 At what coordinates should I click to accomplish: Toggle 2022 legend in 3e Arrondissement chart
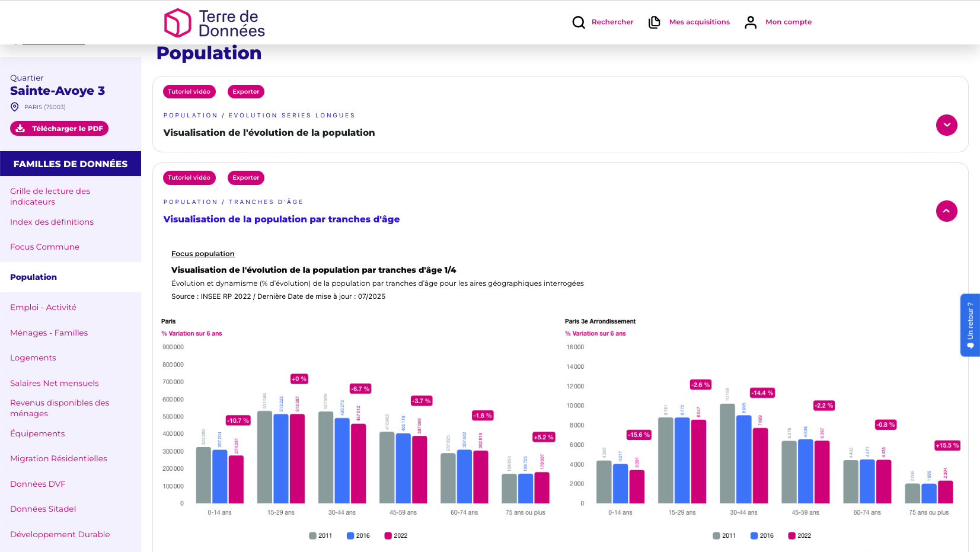(x=799, y=536)
